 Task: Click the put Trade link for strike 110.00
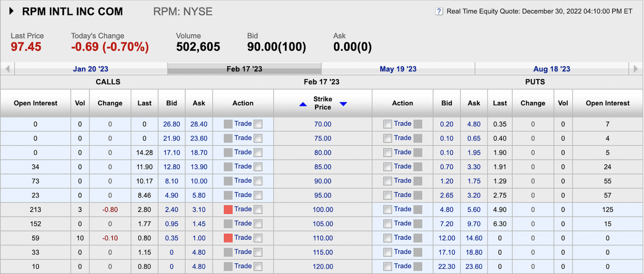coord(403,237)
